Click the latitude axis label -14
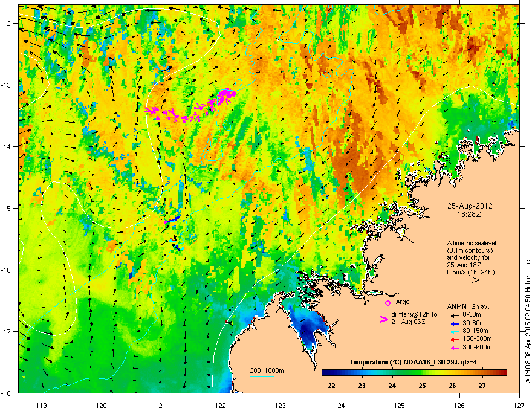532x411 pixels. pyautogui.click(x=7, y=147)
